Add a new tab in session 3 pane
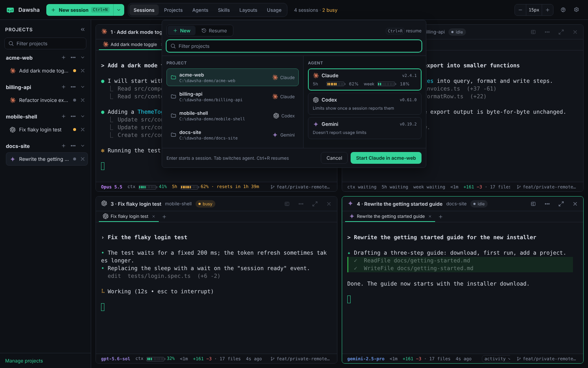The width and height of the screenshot is (588, 368). point(164,217)
